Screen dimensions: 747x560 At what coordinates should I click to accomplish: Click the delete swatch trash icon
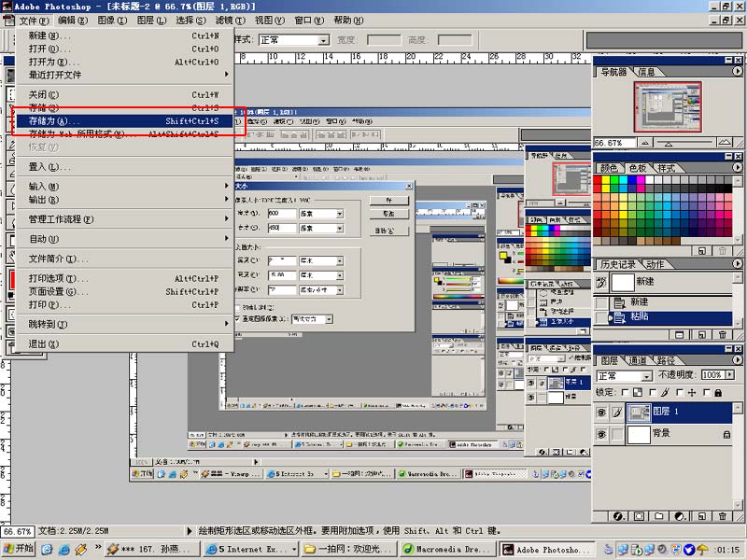(722, 250)
